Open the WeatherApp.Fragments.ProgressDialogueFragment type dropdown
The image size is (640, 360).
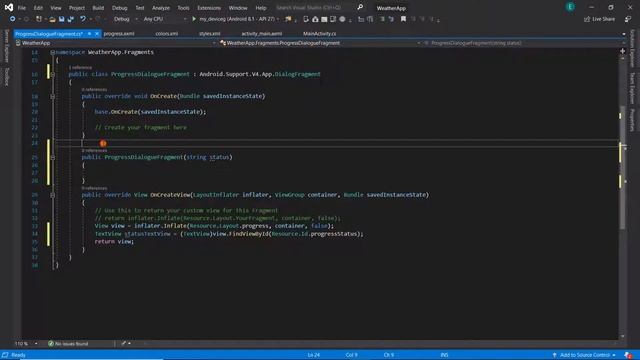320,43
